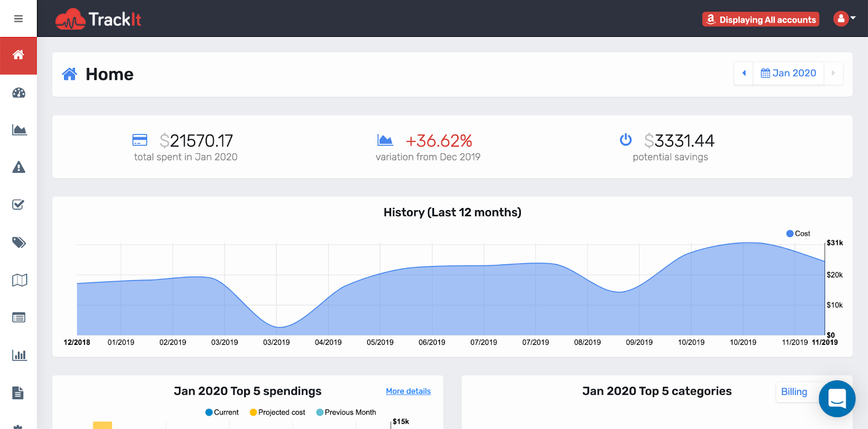Open the hamburger menu
The height and width of the screenshot is (429, 868).
click(x=18, y=19)
